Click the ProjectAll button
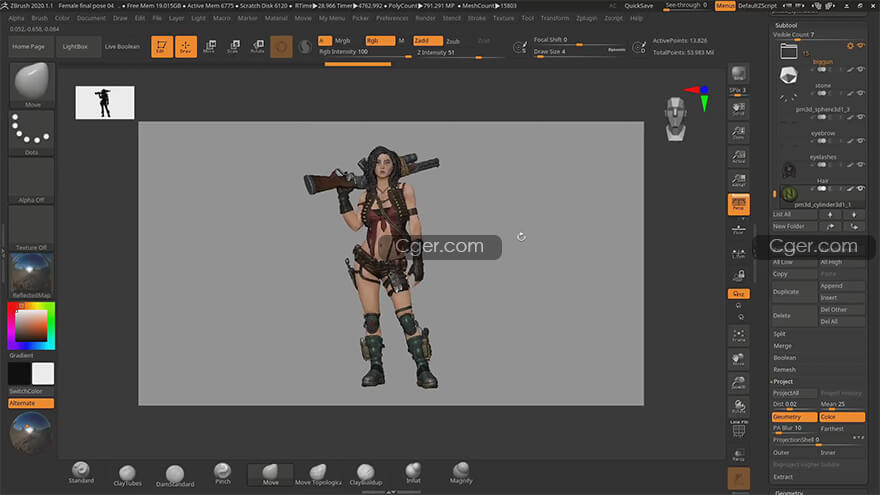This screenshot has width=880, height=495. (x=794, y=393)
